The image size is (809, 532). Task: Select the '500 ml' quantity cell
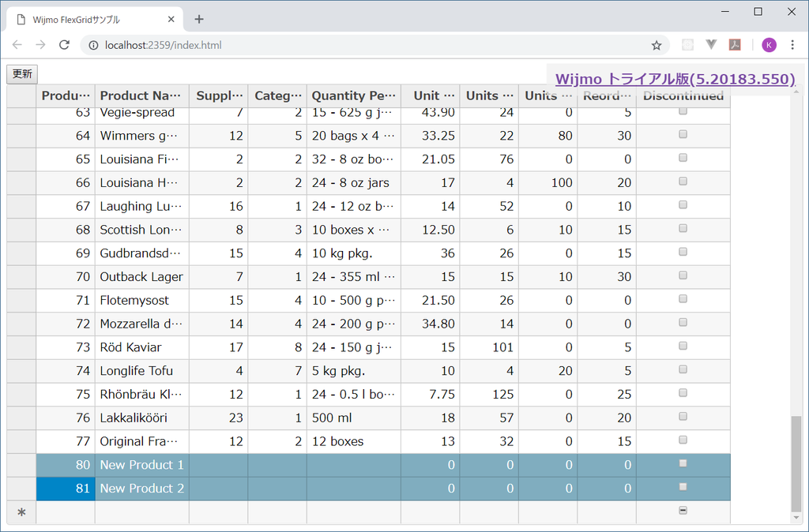click(x=354, y=418)
